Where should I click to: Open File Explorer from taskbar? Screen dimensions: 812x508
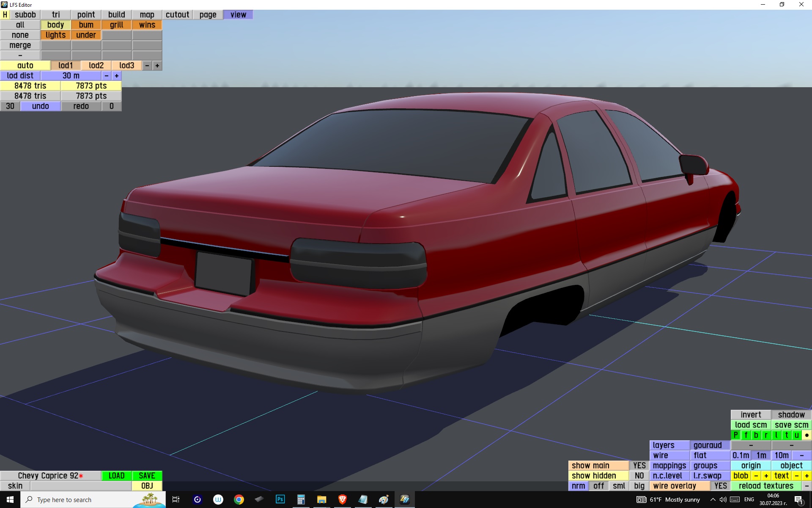[x=321, y=500]
